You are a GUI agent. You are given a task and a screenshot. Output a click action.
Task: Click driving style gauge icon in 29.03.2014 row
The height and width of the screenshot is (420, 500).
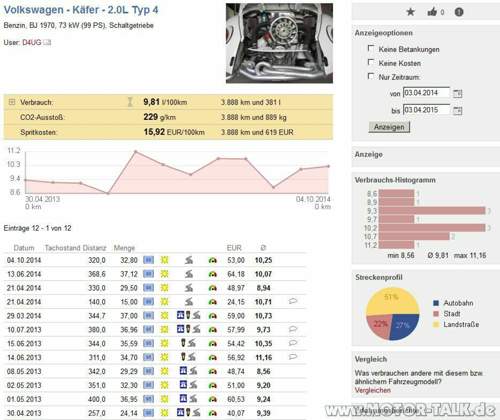(x=212, y=316)
